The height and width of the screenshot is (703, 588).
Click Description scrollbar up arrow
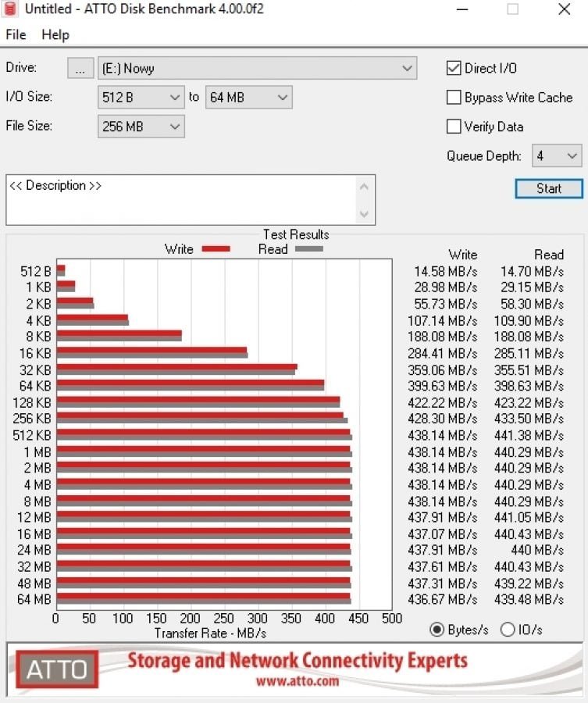click(x=364, y=187)
